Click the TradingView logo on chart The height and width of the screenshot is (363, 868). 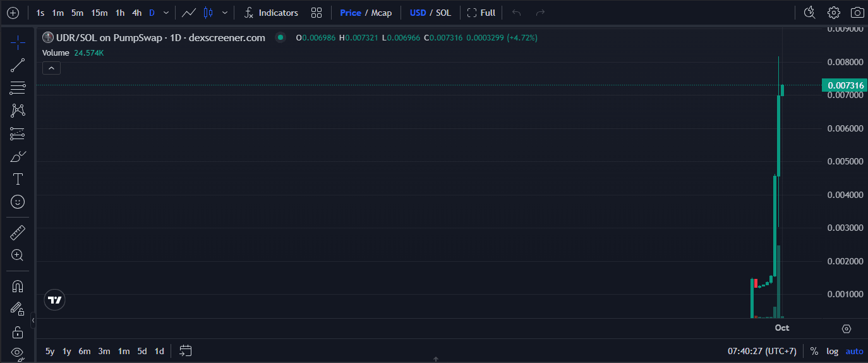pos(55,300)
